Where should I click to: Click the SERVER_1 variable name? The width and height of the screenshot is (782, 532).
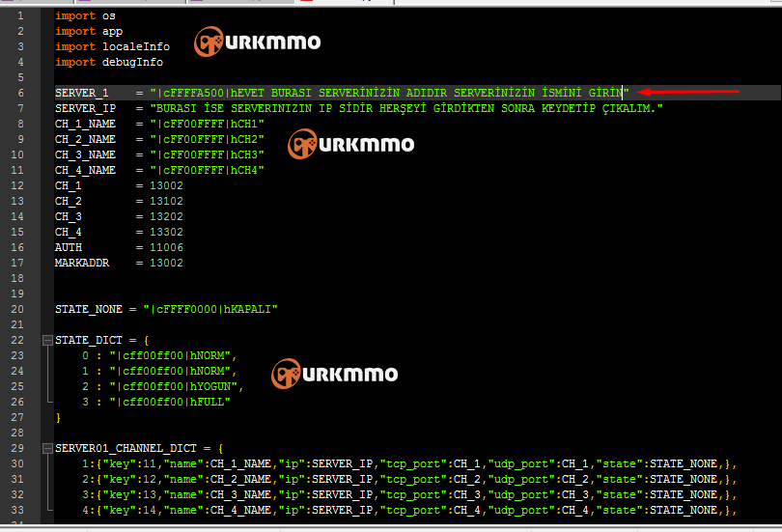click(x=82, y=93)
